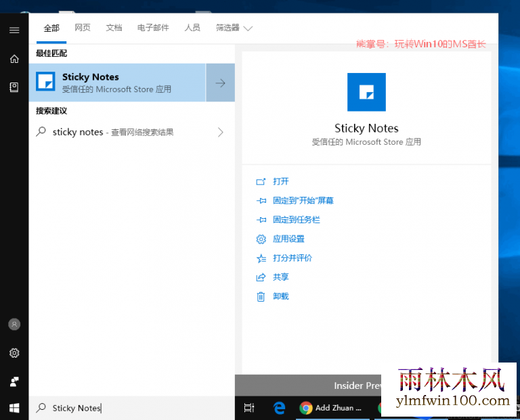Switch to the 人员 tab
Viewport: 520px width, 420px height.
pyautogui.click(x=192, y=28)
